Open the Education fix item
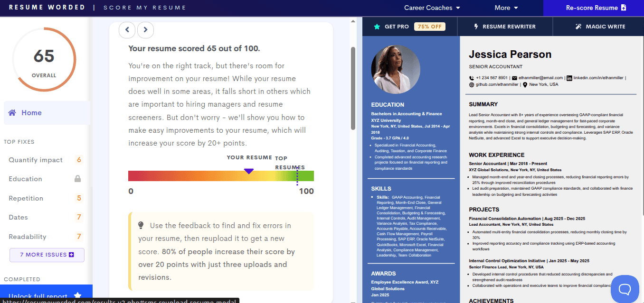The image size is (644, 303). click(46, 179)
